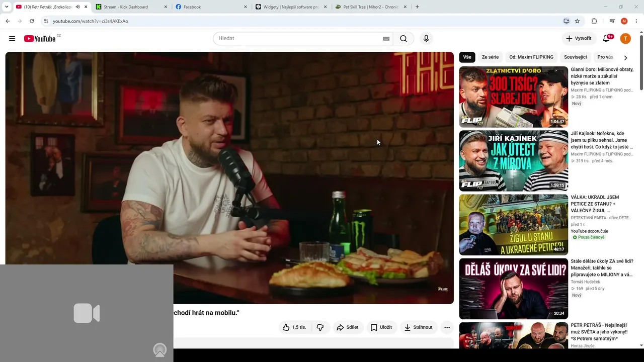644x362 pixels.
Task: Like the video with thumbs up
Action: [x=294, y=327]
